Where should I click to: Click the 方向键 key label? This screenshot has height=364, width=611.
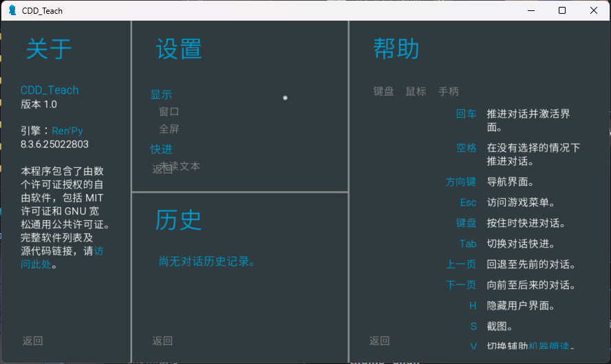point(462,182)
